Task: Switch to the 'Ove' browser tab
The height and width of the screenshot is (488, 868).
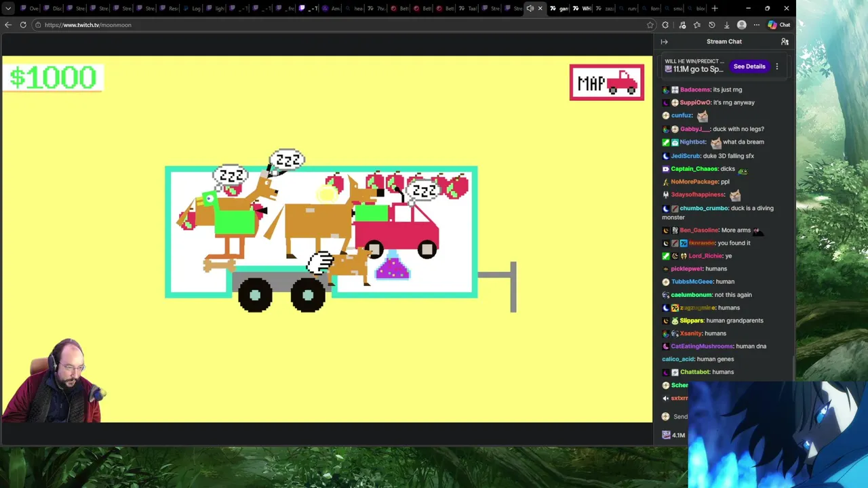Action: tap(30, 8)
